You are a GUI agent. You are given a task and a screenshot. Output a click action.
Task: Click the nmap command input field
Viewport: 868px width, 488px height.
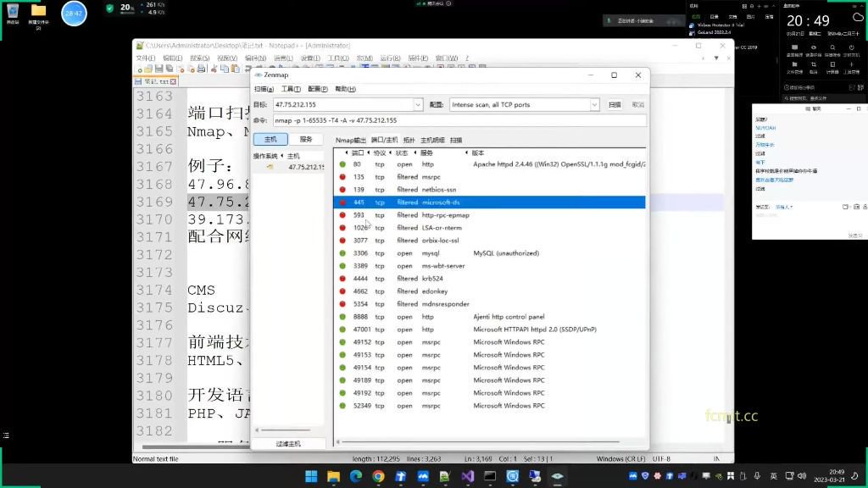459,120
